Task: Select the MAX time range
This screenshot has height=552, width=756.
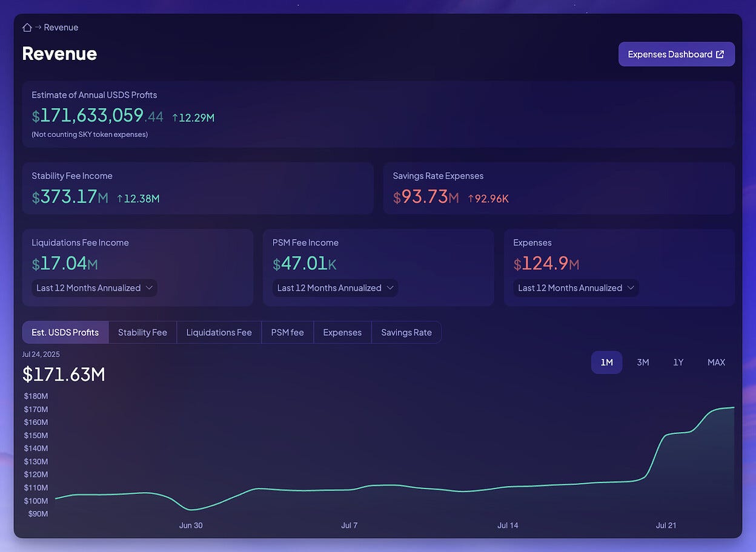Action: [716, 363]
